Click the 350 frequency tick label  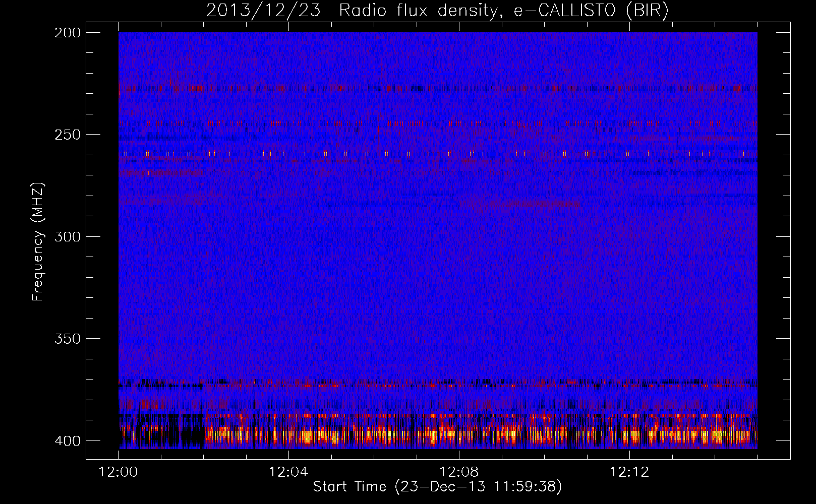(68, 338)
